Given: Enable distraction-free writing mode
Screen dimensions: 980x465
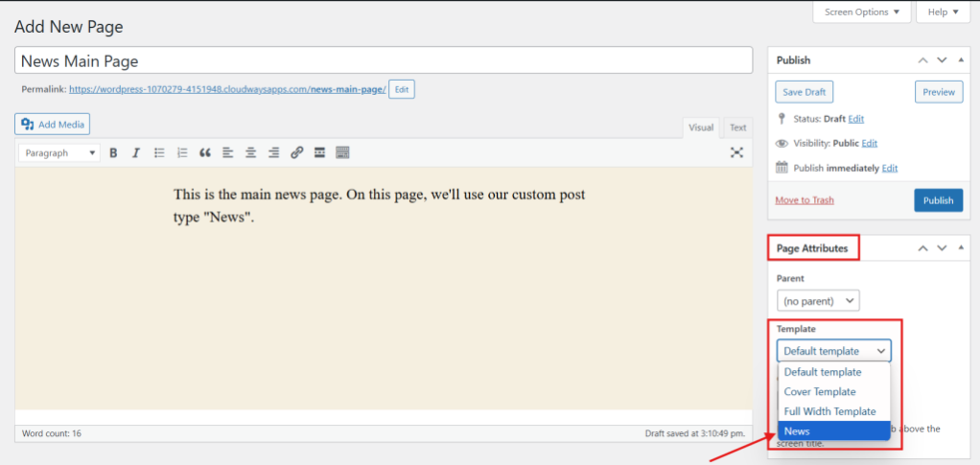Looking at the screenshot, I should pyautogui.click(x=736, y=152).
